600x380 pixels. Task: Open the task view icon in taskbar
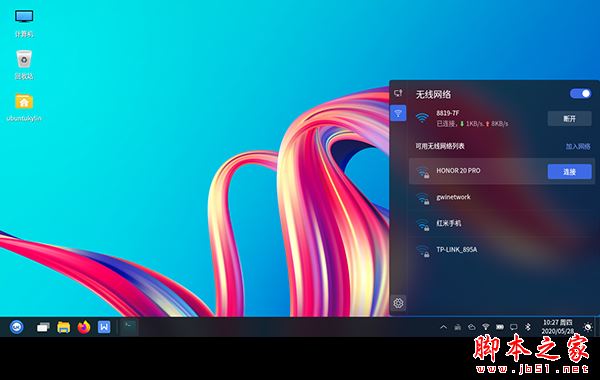43,327
